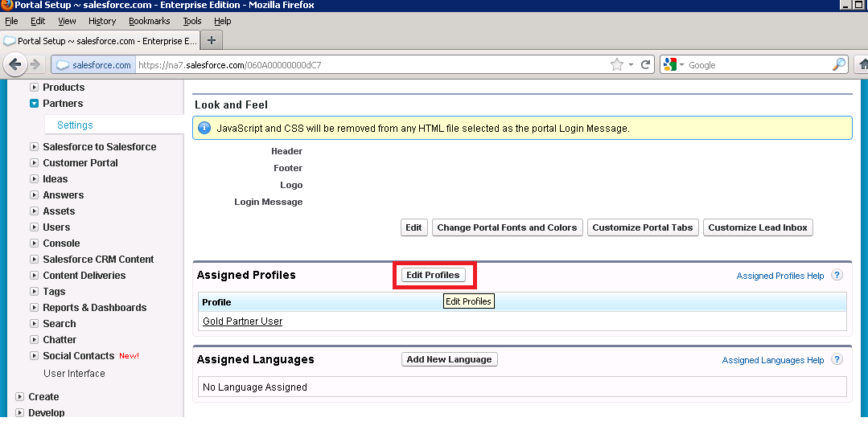Open the Gold Partner User profile link

[x=242, y=321]
